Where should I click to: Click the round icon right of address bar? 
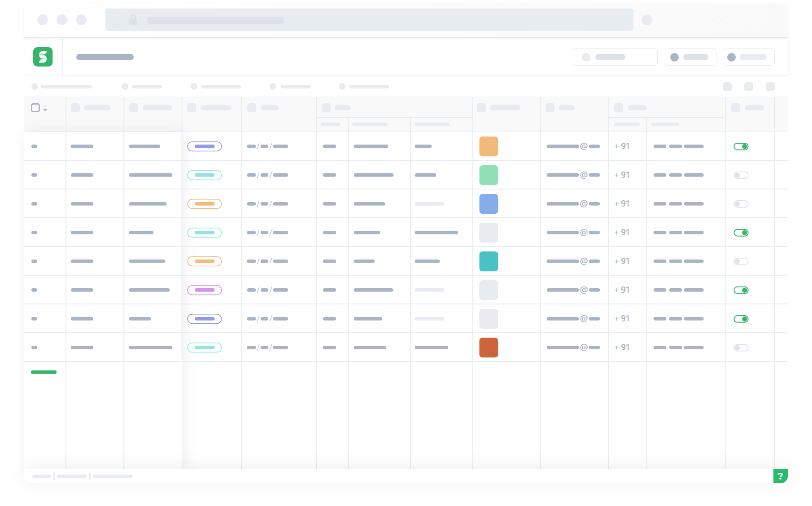pos(647,20)
